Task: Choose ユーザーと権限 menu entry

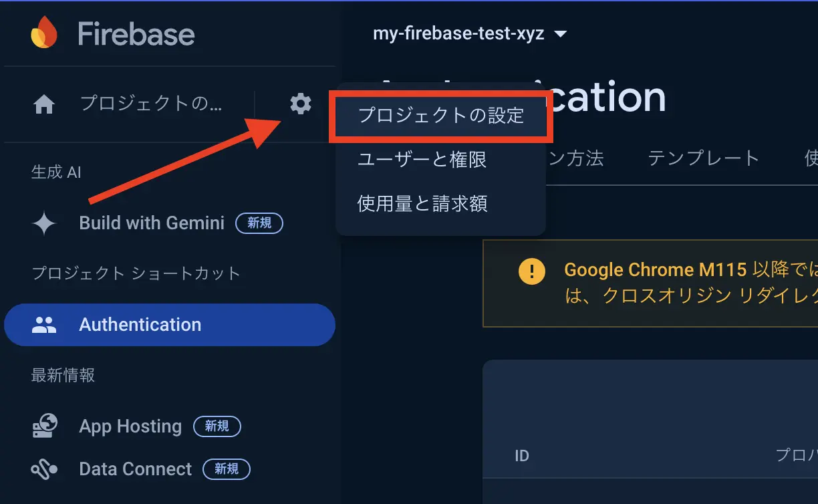Action: 422,159
